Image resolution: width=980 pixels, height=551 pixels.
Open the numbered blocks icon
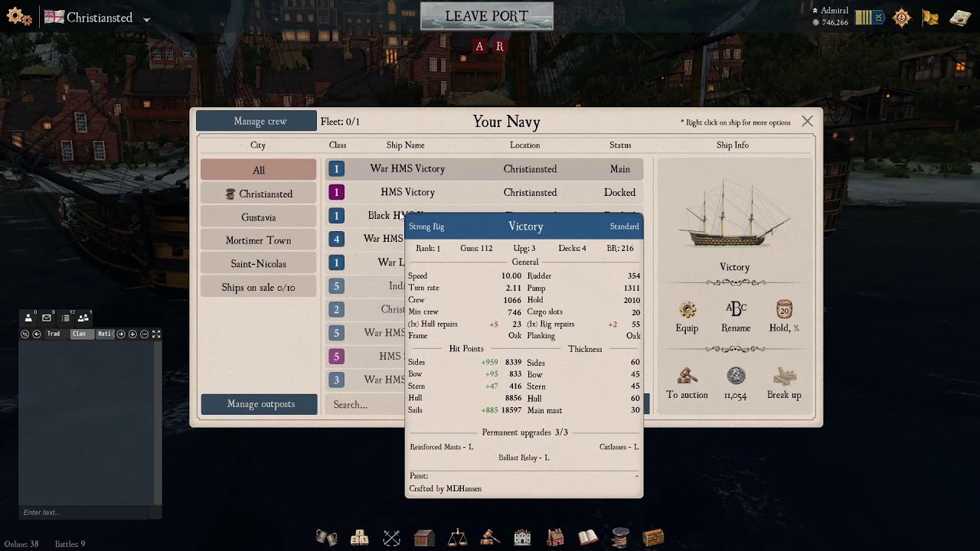click(360, 537)
